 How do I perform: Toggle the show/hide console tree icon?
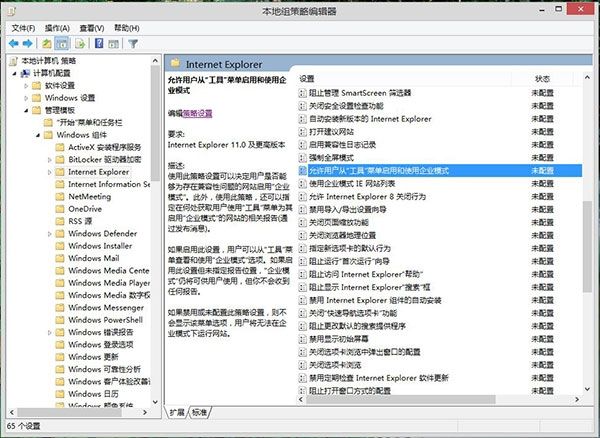(62, 44)
